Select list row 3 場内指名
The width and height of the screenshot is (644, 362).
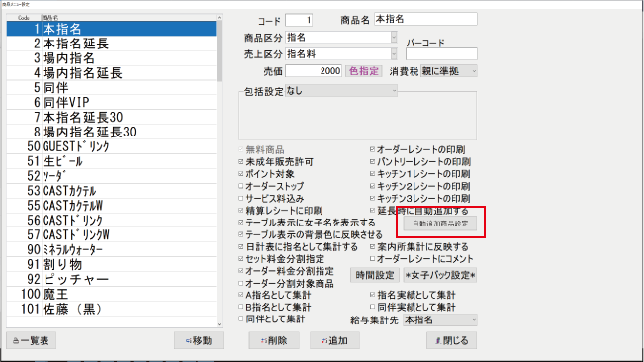click(x=112, y=58)
